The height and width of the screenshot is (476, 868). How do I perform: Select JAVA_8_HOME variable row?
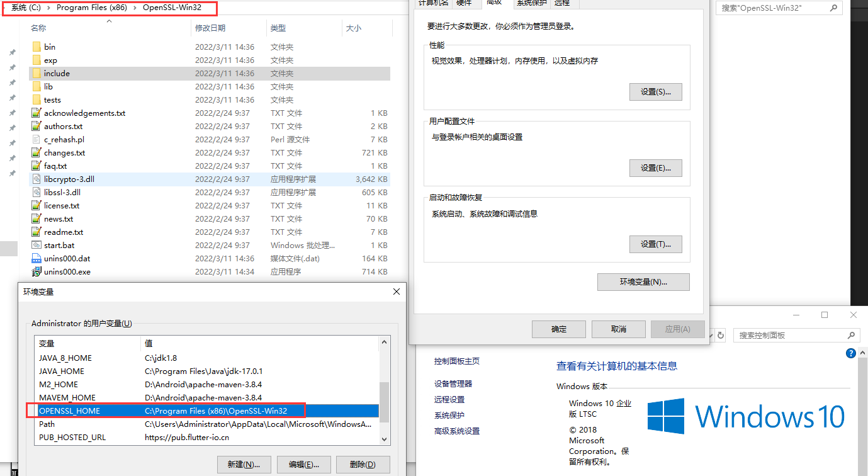206,358
